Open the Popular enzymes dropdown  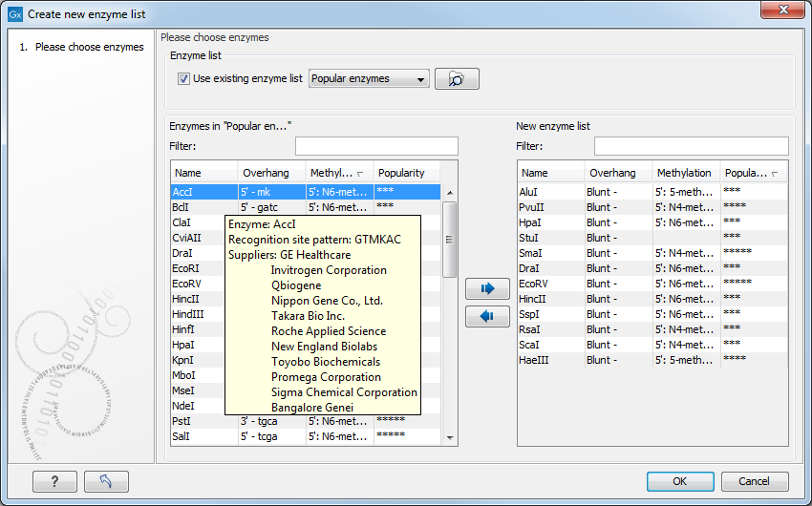(x=369, y=79)
